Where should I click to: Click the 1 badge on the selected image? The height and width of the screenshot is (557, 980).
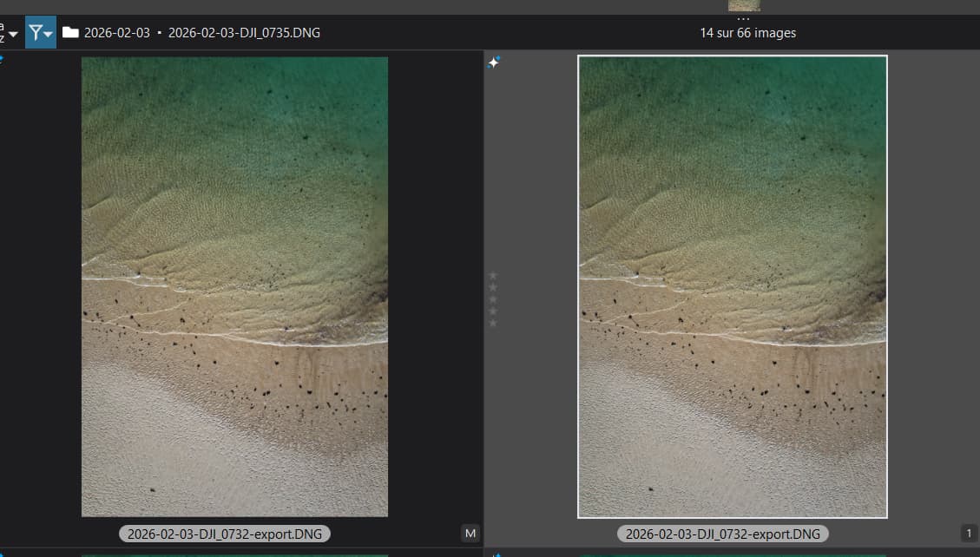coord(969,534)
